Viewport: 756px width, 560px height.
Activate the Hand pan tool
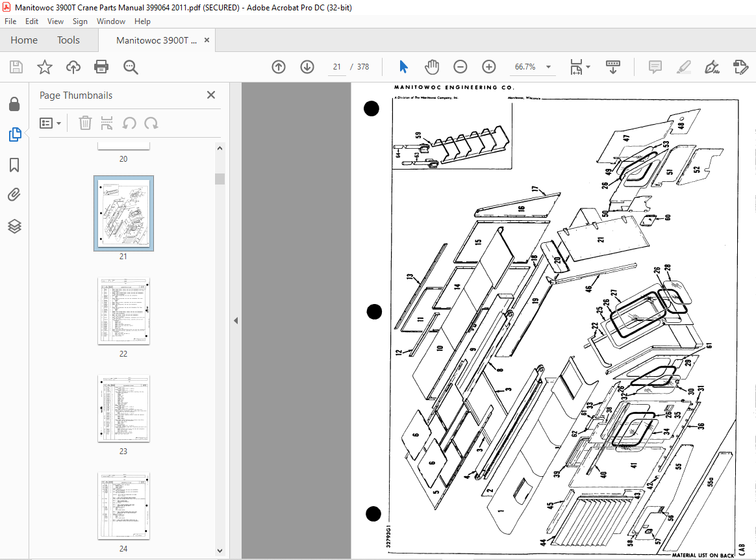click(x=432, y=67)
